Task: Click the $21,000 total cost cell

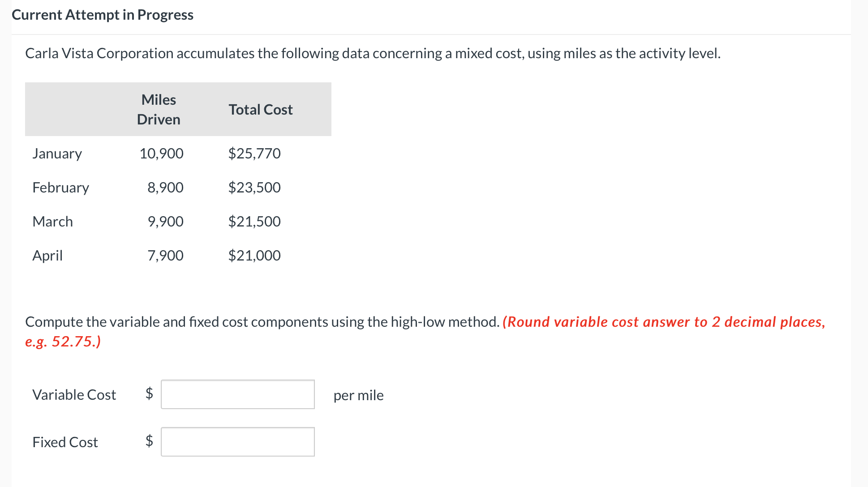Action: point(254,256)
